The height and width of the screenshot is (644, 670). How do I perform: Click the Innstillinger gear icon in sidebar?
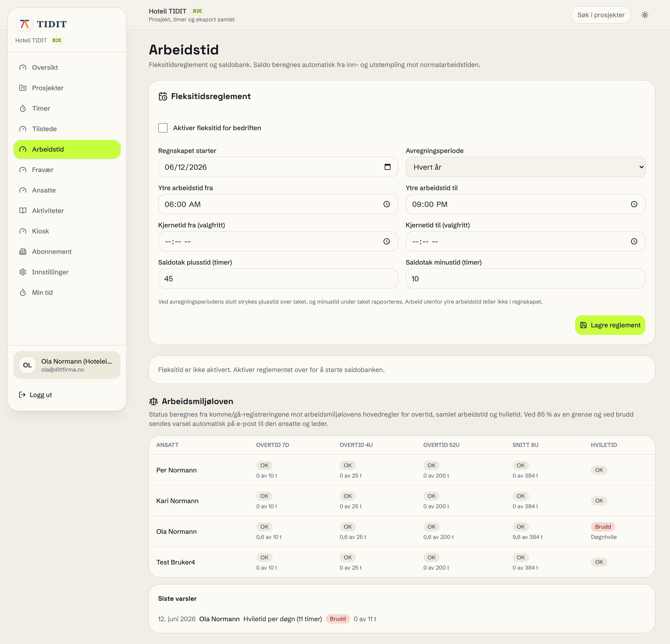pos(23,272)
